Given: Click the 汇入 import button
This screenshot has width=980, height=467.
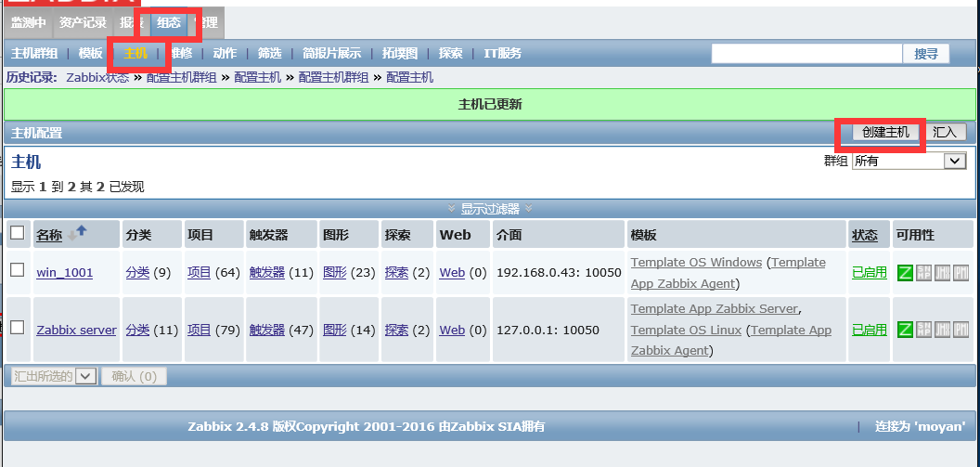Looking at the screenshot, I should [945, 133].
